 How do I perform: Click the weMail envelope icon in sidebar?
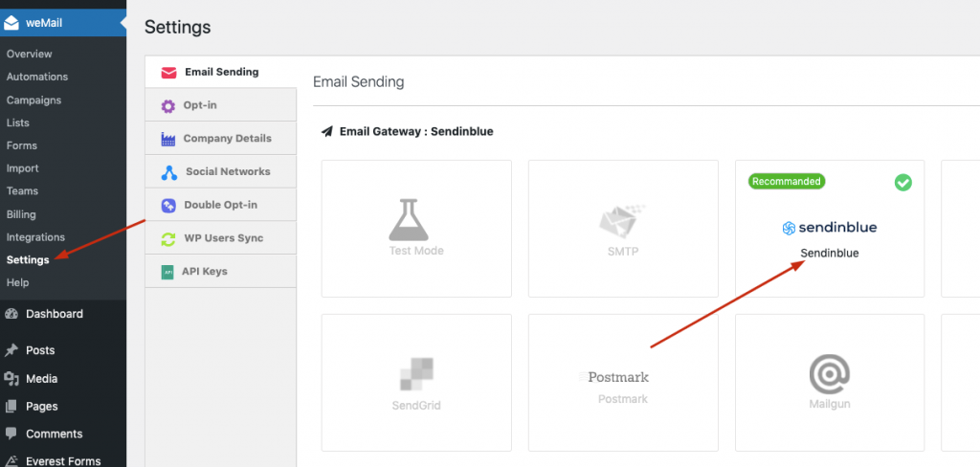(x=11, y=23)
